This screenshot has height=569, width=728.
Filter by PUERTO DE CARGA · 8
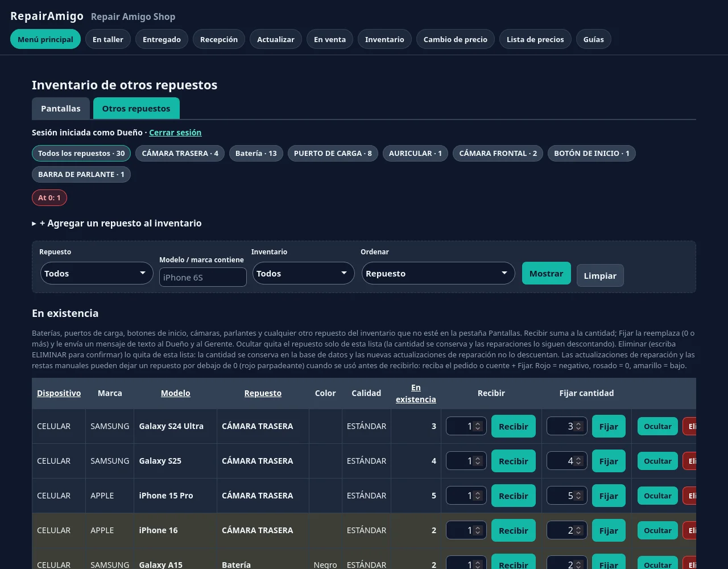[333, 153]
